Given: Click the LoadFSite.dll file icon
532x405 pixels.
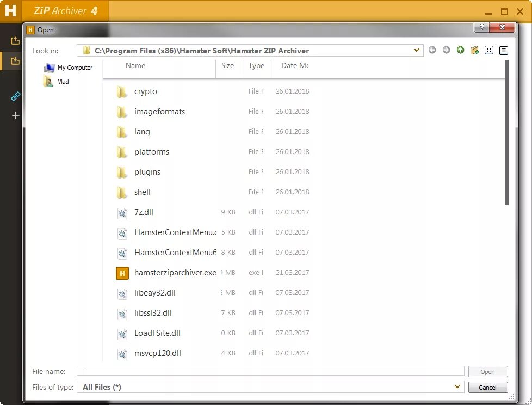Looking at the screenshot, I should [x=122, y=333].
